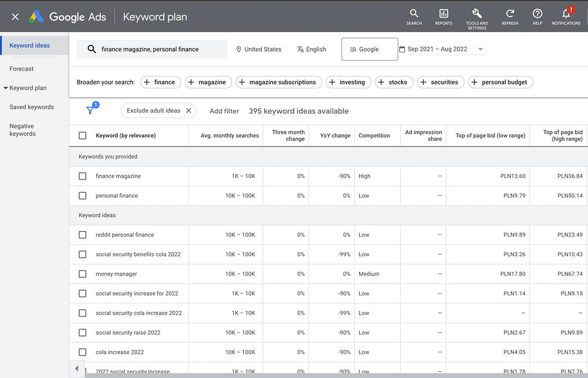Click '395 keyword ideas available' text
This screenshot has width=588, height=378.
pos(299,111)
